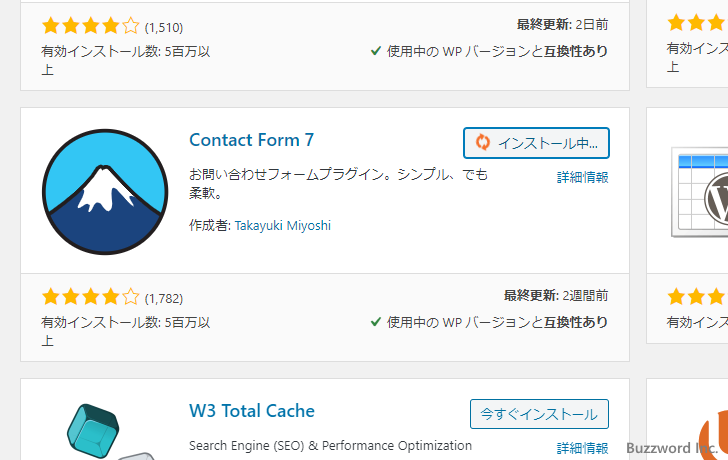Click Contact Form 7's star rating
This screenshot has height=460, width=728.
90,297
